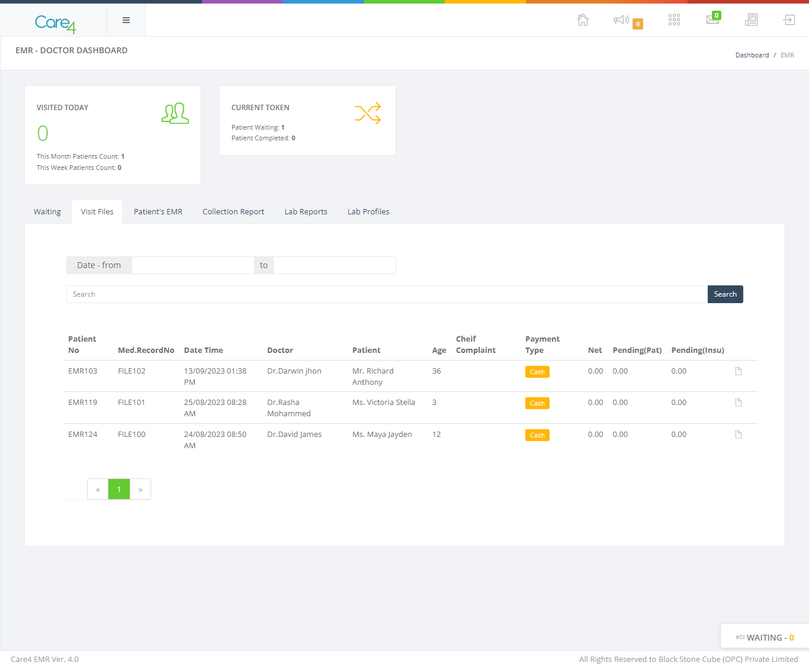The height and width of the screenshot is (672, 809).
Task: Click the orange announcements badge showing 0
Action: 638,24
